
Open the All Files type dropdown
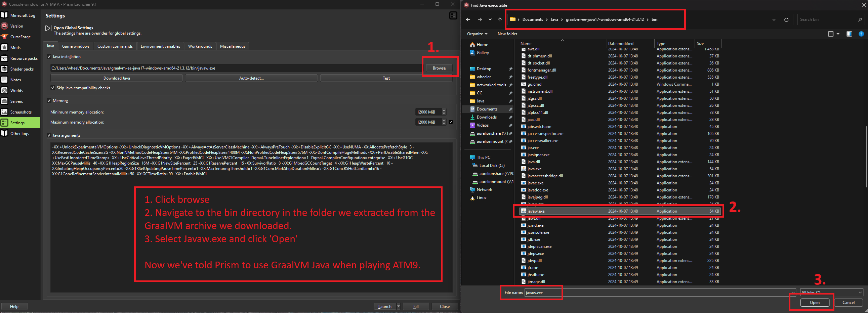click(x=831, y=292)
